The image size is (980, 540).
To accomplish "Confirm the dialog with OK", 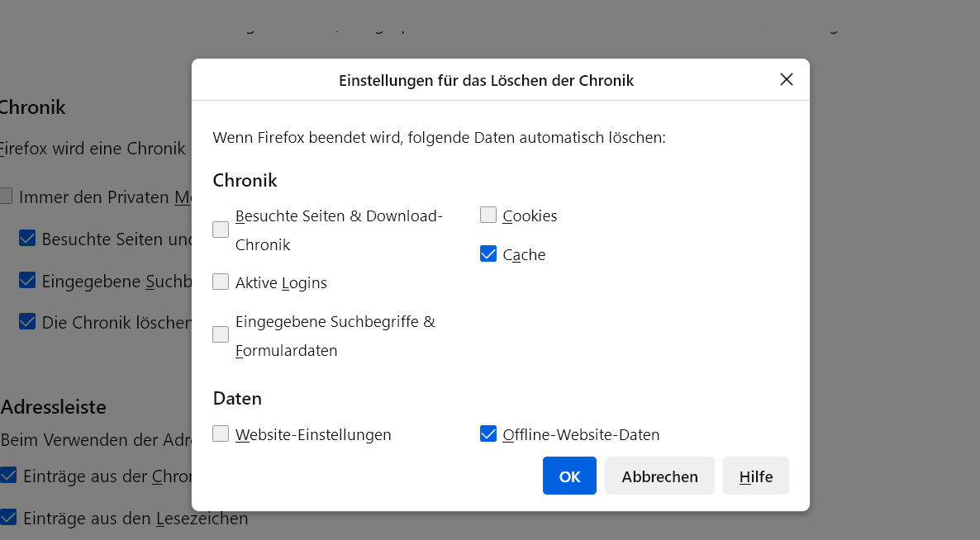I will [569, 476].
